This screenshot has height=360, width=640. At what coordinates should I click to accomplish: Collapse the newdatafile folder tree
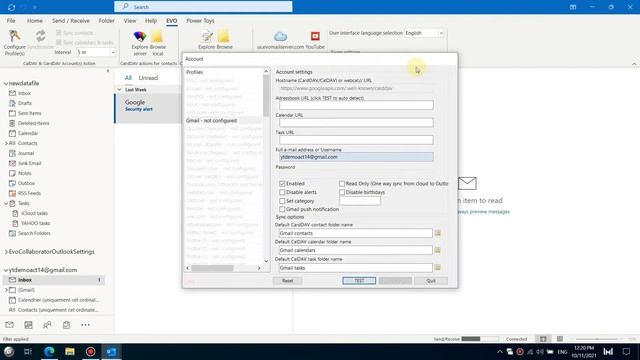(6, 83)
